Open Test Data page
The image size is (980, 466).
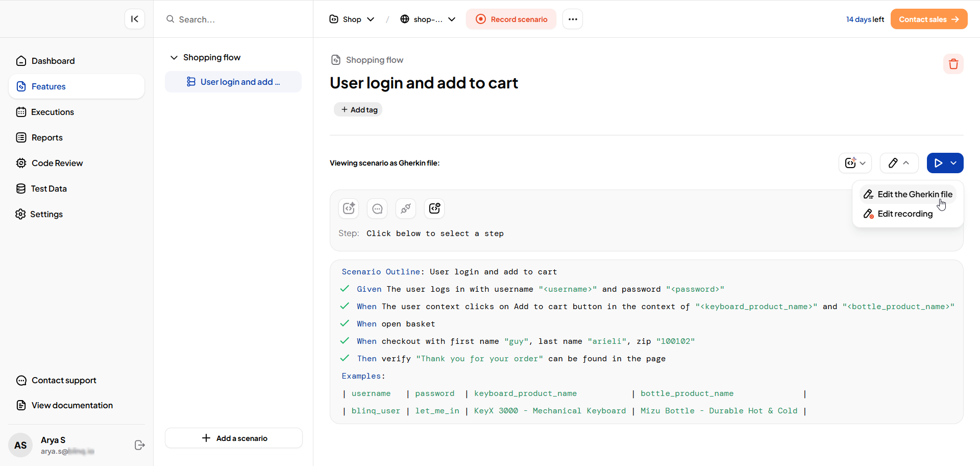(77, 189)
